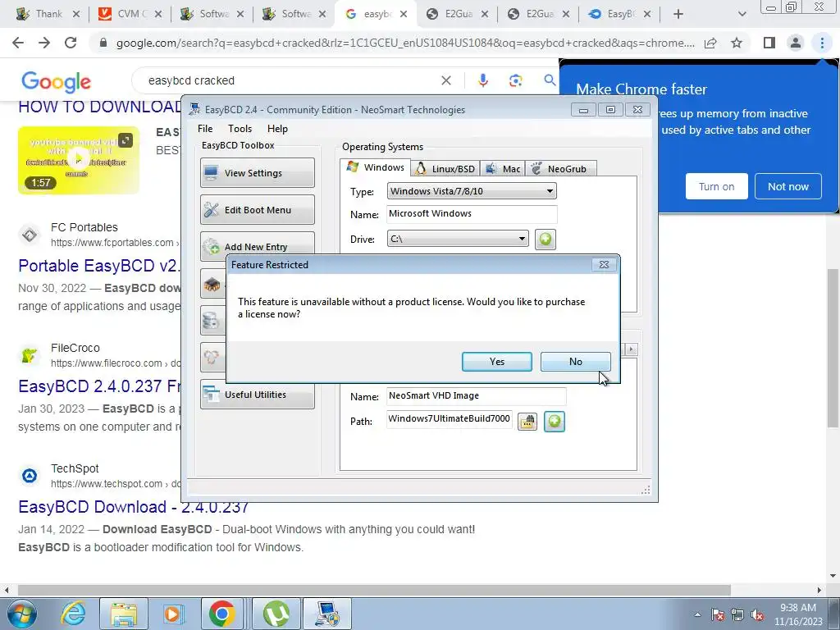Close the easybcd Google search tab

(404, 15)
